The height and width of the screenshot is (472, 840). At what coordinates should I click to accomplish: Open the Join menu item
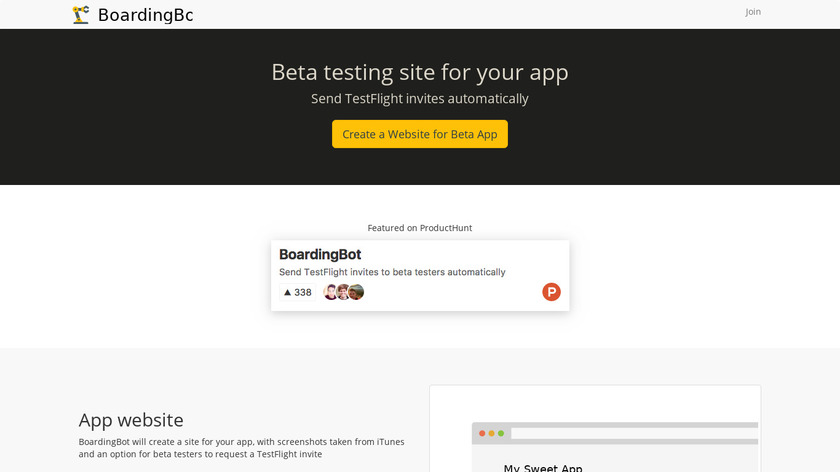pyautogui.click(x=753, y=12)
